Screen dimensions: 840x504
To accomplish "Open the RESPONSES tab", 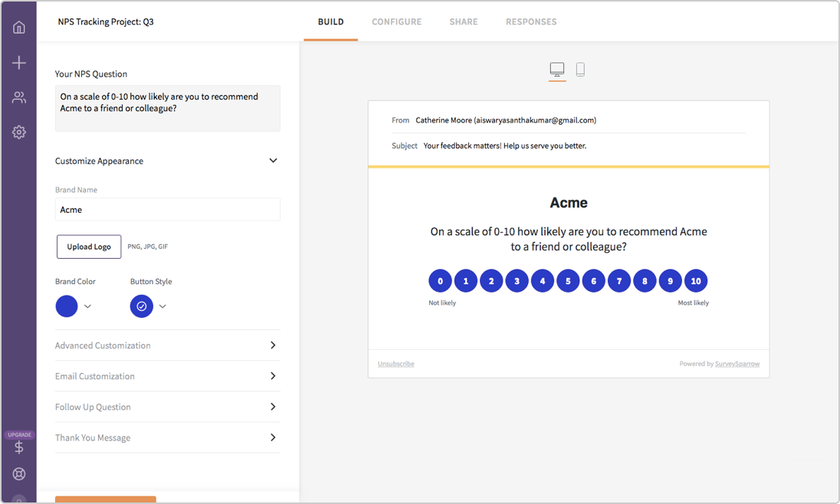I will point(531,21).
